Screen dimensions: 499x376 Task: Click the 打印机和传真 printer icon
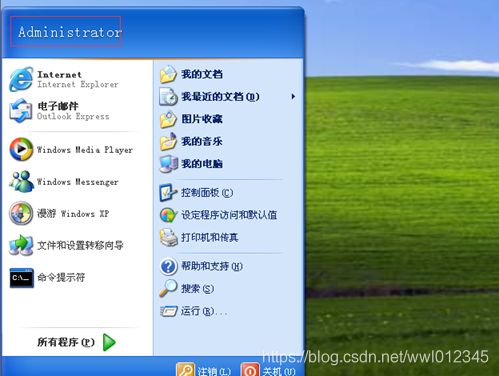click(168, 237)
